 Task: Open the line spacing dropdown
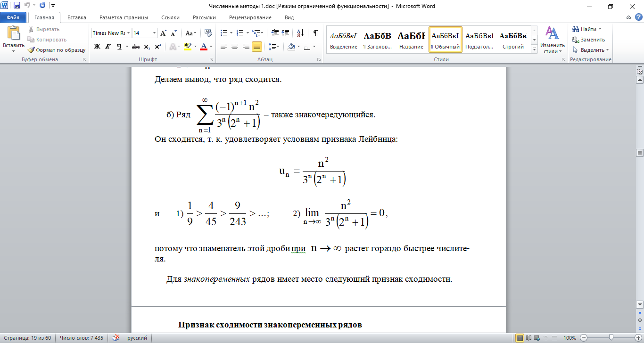pos(274,47)
